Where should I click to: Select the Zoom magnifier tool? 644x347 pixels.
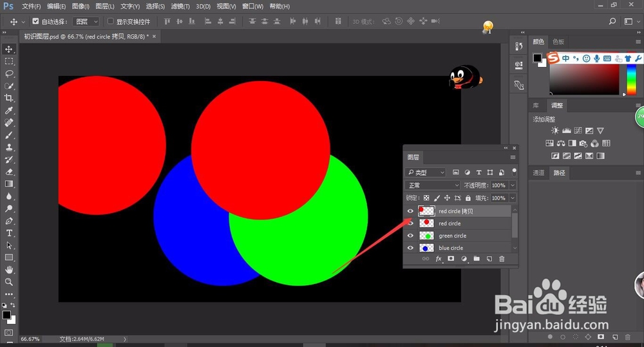pos(8,282)
